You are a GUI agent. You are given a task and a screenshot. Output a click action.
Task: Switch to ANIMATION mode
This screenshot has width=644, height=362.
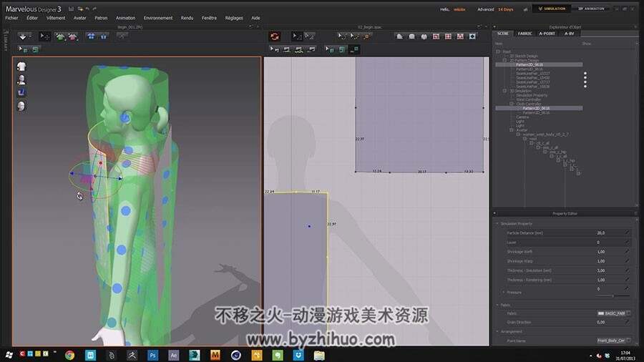tap(590, 9)
